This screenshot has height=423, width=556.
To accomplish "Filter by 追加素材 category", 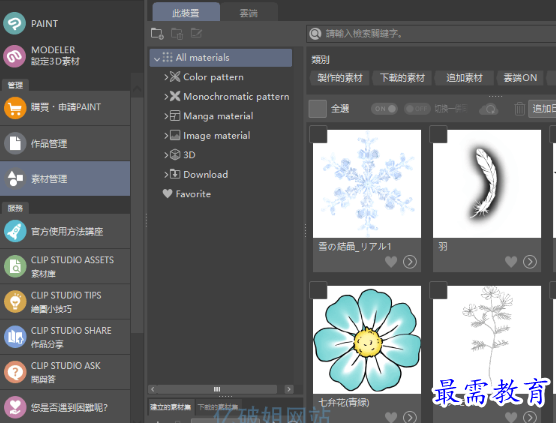I will point(464,78).
